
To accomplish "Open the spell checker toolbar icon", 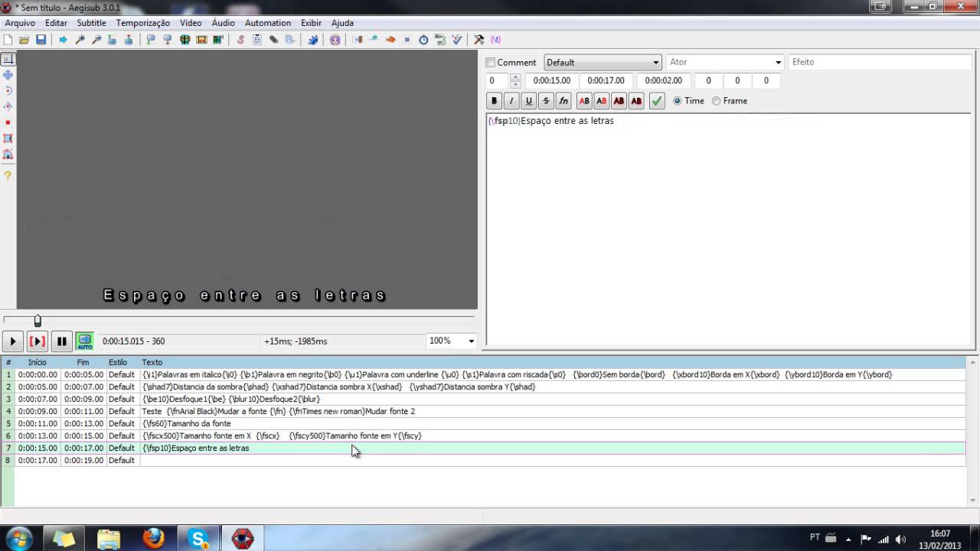I will point(457,40).
